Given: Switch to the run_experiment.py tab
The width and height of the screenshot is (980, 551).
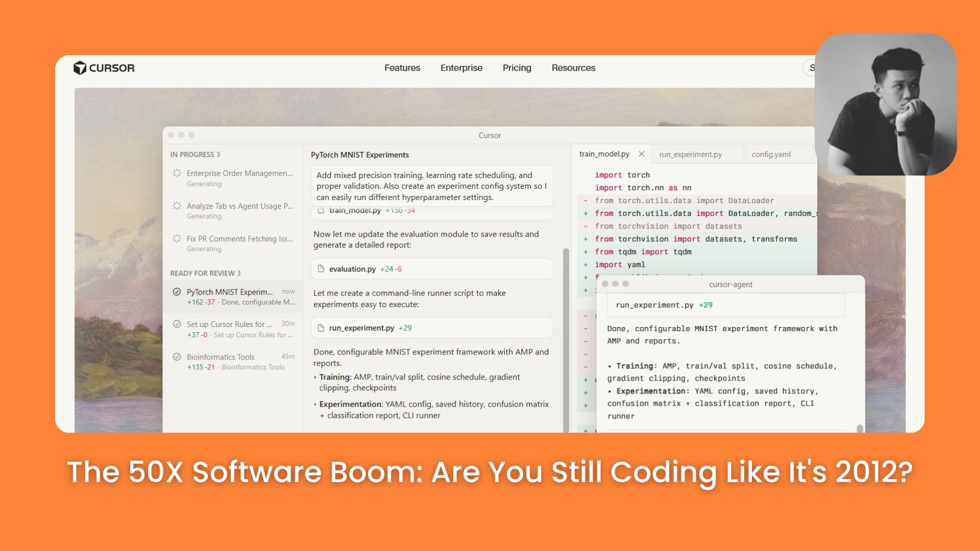Looking at the screenshot, I should click(x=690, y=155).
